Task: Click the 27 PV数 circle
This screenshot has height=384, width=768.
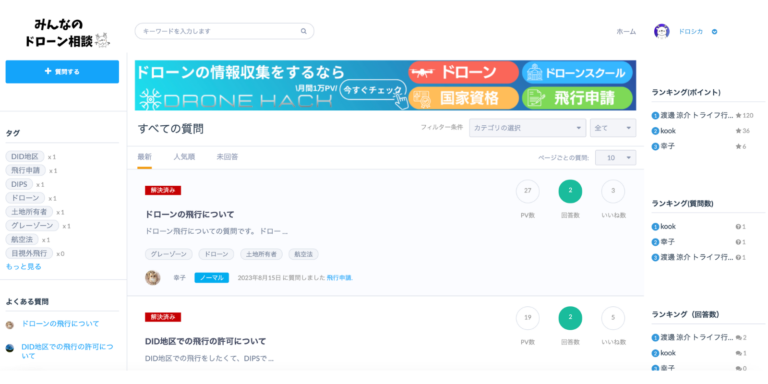Action: [528, 192]
